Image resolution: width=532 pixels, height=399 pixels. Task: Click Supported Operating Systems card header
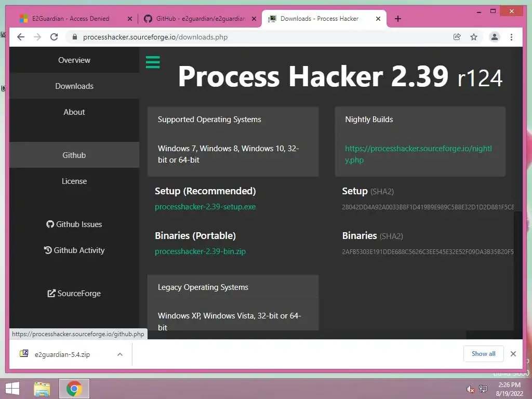click(x=209, y=119)
